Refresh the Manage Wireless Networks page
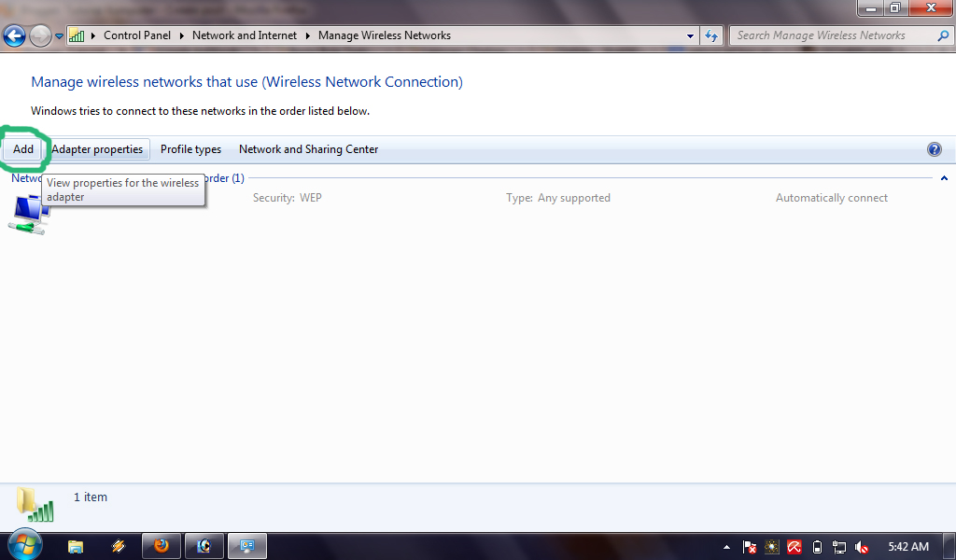 (710, 36)
